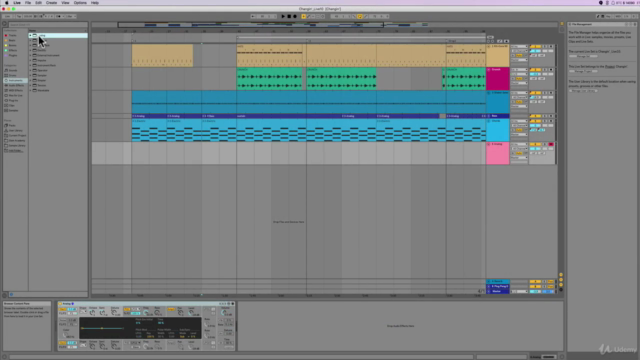The height and width of the screenshot is (360, 640).
Task: Select the A Reverb return track
Action: (x=498, y=282)
